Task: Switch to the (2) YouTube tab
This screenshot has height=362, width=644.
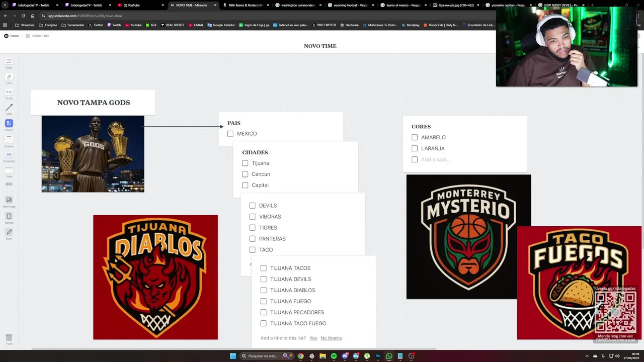Action: [x=140, y=5]
